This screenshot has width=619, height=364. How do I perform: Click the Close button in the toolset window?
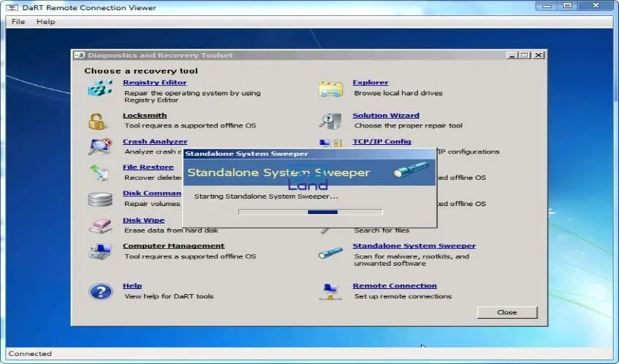tap(507, 312)
